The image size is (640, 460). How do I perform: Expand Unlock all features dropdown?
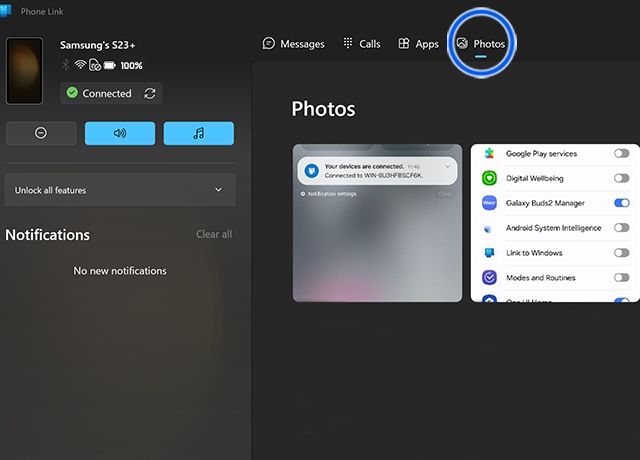pyautogui.click(x=120, y=190)
